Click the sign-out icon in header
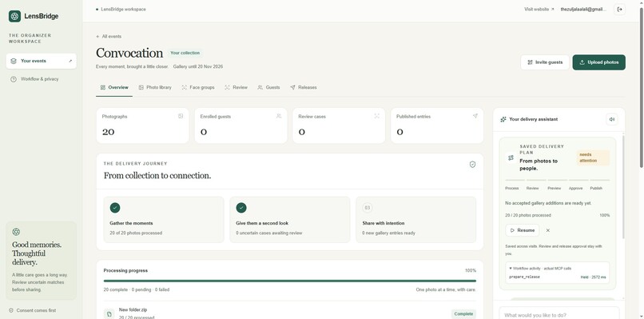 click(x=620, y=9)
